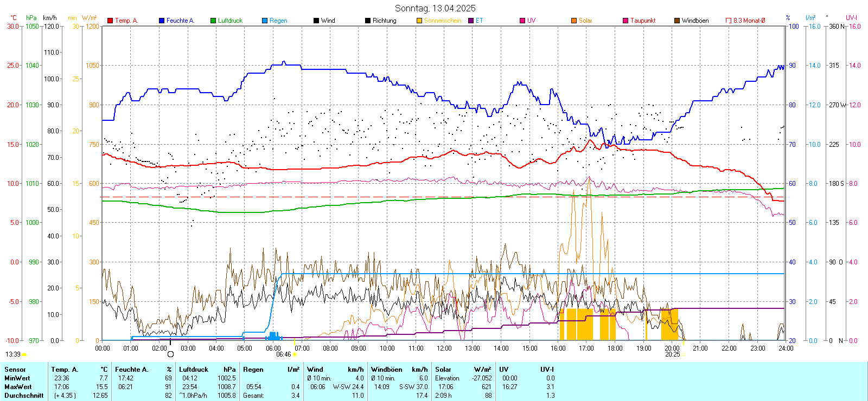
Task: Click the light blue Regen legend square
Action: pos(265,21)
